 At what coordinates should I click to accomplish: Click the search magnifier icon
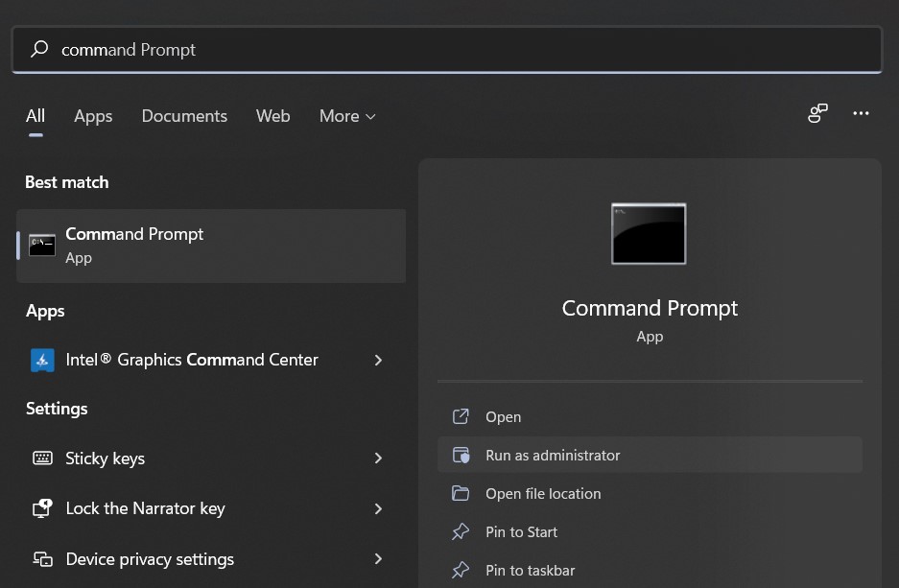(x=39, y=49)
